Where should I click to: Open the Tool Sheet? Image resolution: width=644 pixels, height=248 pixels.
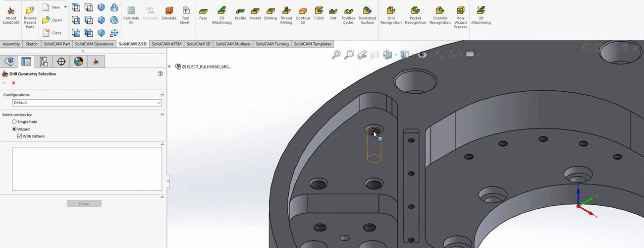(x=185, y=15)
